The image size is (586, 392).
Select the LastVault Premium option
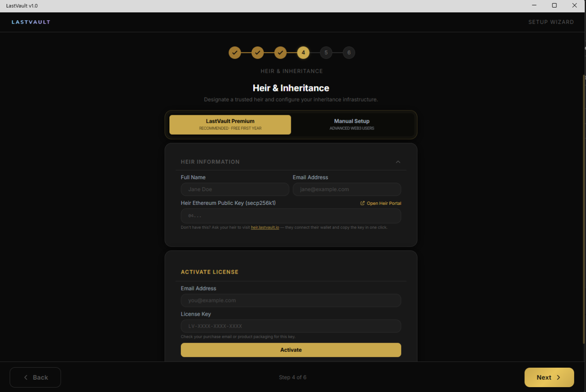point(230,124)
